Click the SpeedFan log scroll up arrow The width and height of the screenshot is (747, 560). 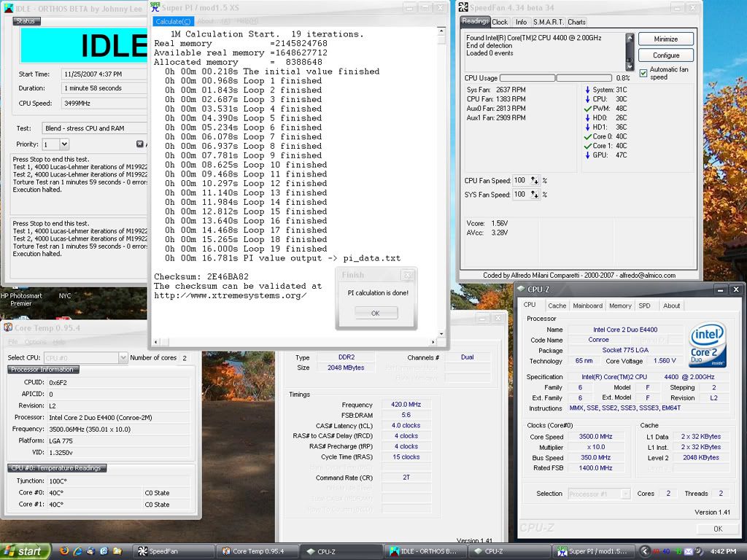[630, 38]
